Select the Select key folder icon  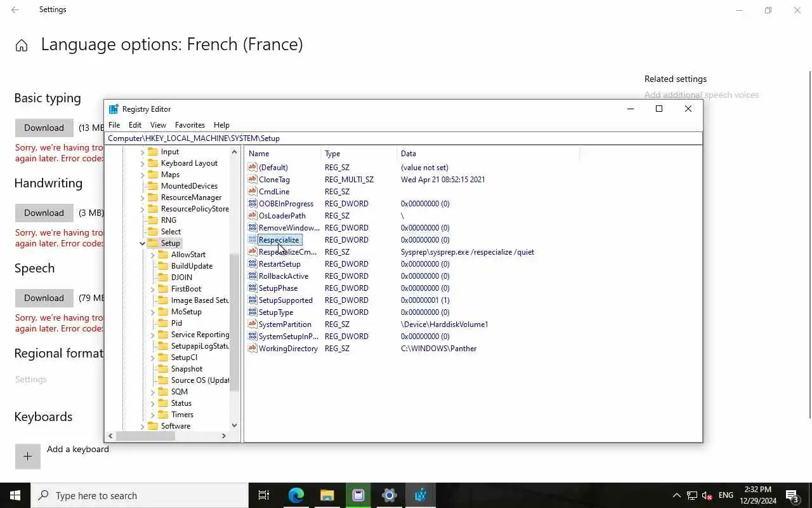(153, 232)
